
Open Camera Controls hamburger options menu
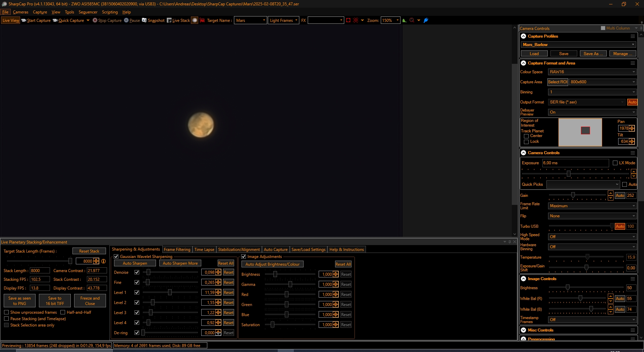633,153
